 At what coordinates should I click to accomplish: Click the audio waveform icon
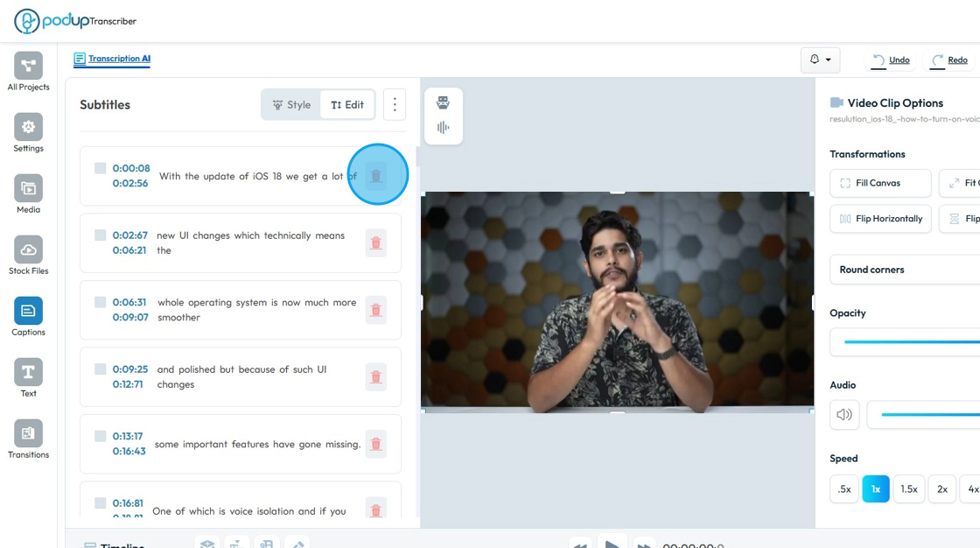pyautogui.click(x=443, y=128)
